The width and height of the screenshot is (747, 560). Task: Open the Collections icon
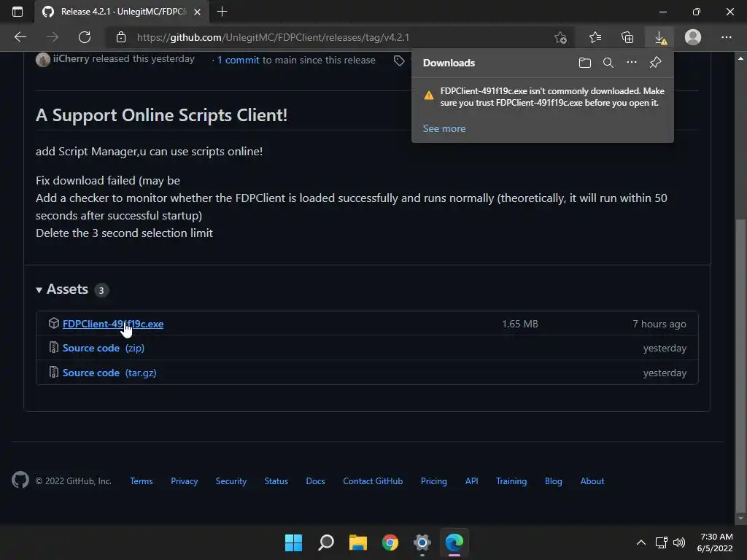tap(627, 37)
